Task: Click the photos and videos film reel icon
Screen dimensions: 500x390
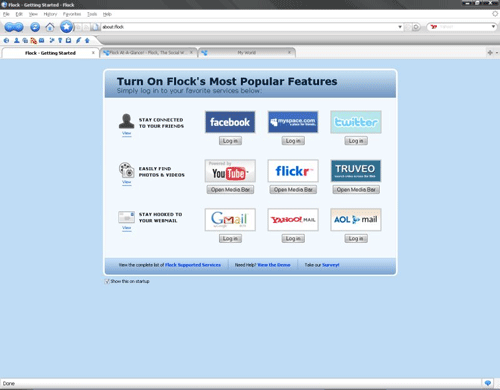Action: coord(126,170)
